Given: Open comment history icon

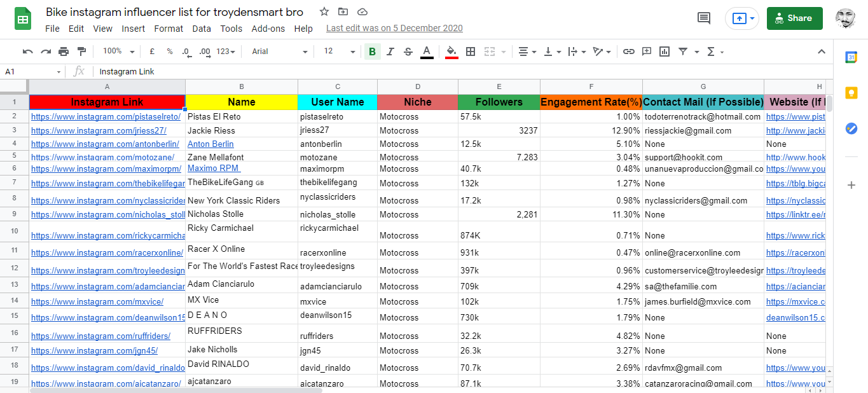Looking at the screenshot, I should [704, 18].
